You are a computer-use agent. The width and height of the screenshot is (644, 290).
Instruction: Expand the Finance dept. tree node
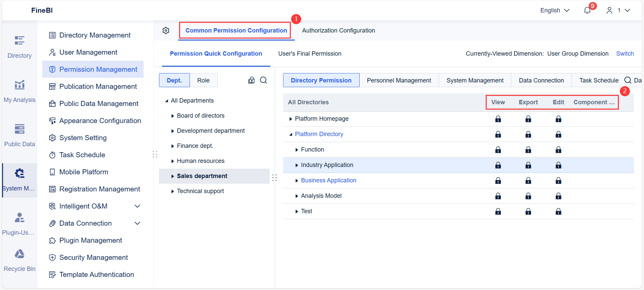click(x=173, y=146)
